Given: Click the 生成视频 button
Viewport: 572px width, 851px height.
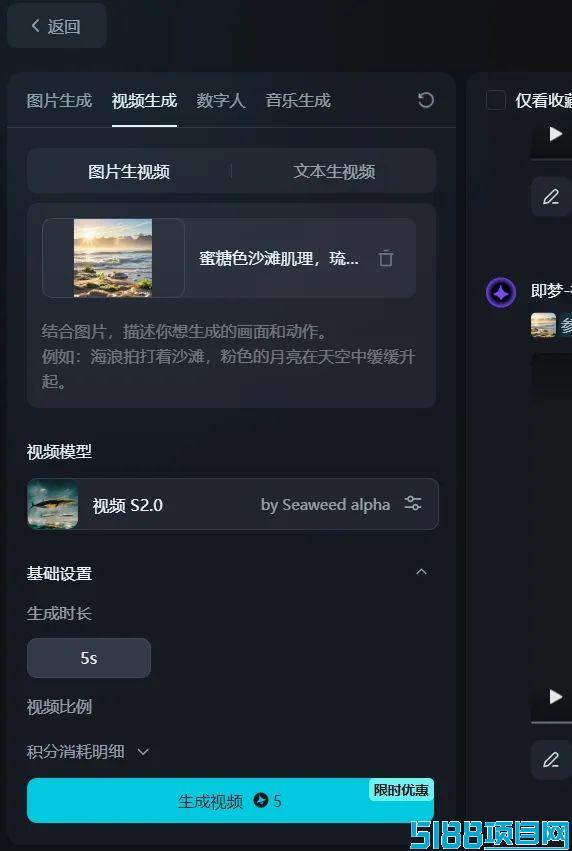Looking at the screenshot, I should tap(230, 801).
